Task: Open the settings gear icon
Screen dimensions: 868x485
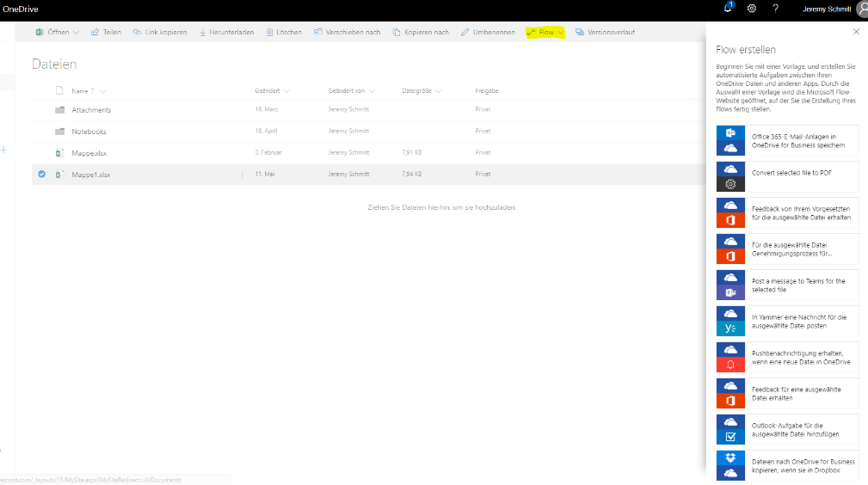Action: [x=751, y=9]
